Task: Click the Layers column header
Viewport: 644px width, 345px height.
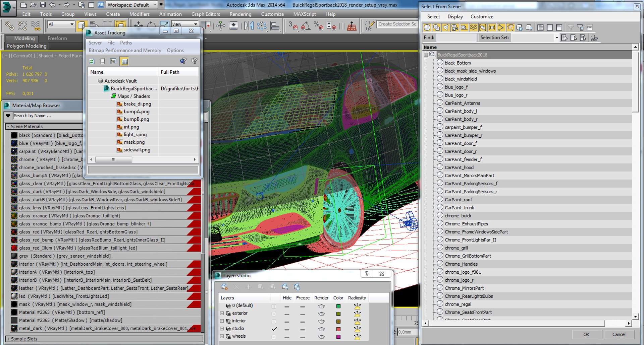Action: (x=245, y=298)
